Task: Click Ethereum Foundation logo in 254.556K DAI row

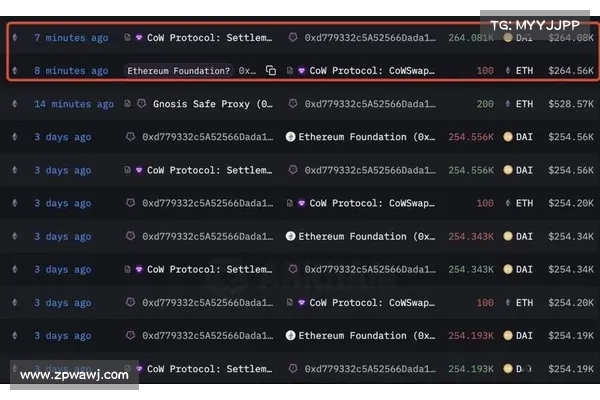Action: [x=290, y=137]
